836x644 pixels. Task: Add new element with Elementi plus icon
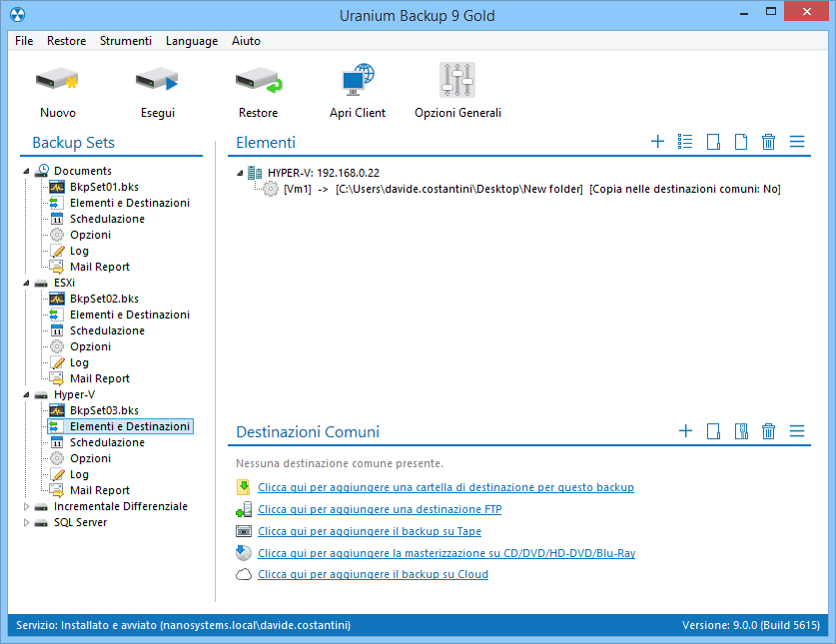[657, 141]
